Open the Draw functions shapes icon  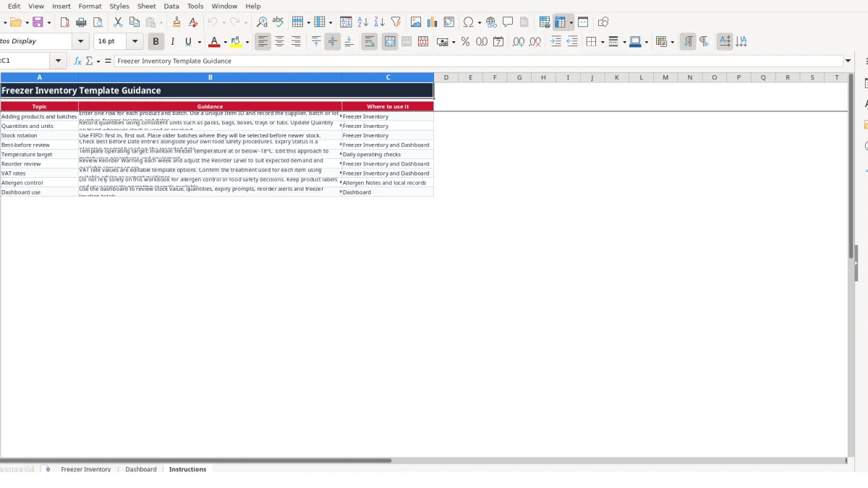pos(603,22)
